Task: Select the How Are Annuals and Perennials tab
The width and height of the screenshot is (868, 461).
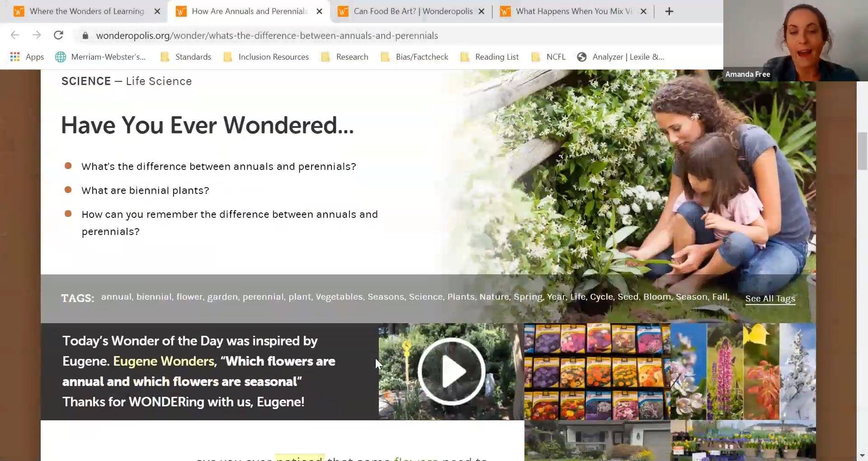Action: [x=249, y=11]
